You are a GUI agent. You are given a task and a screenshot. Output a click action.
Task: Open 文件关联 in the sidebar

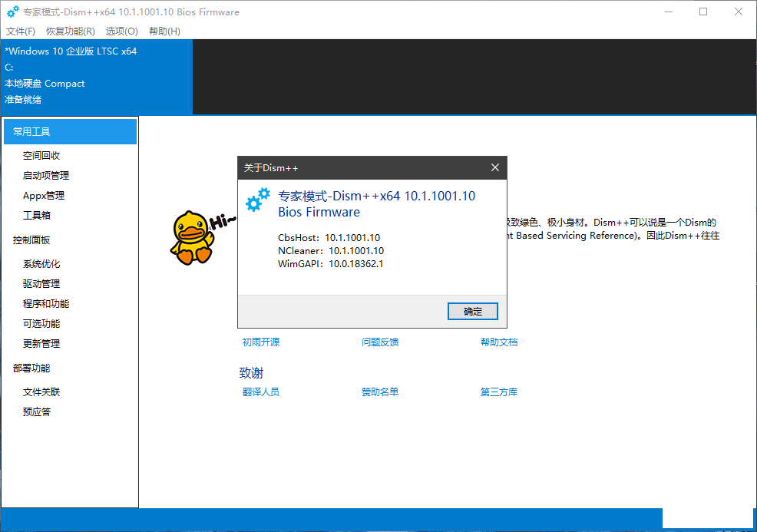coord(41,392)
